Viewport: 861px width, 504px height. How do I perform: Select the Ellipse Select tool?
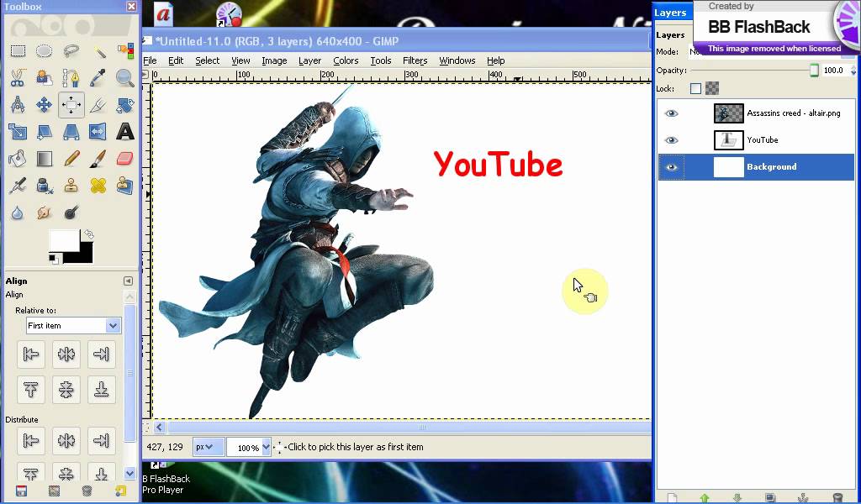[x=44, y=51]
